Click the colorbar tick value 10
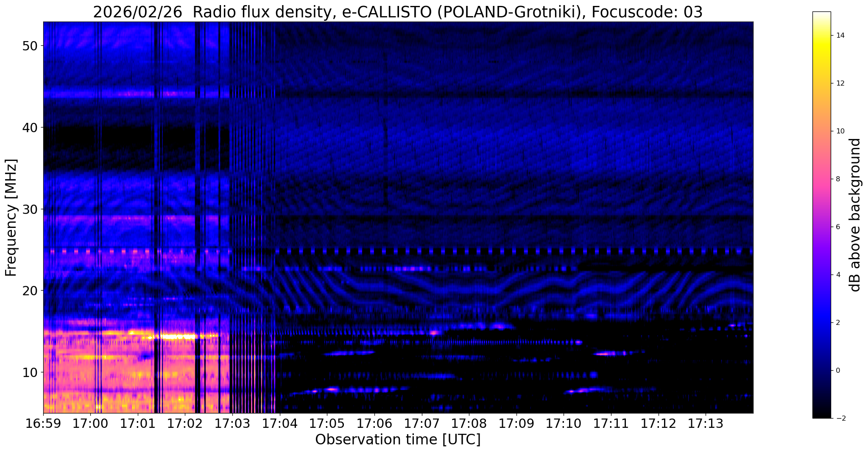This screenshot has width=868, height=452. pyautogui.click(x=840, y=131)
